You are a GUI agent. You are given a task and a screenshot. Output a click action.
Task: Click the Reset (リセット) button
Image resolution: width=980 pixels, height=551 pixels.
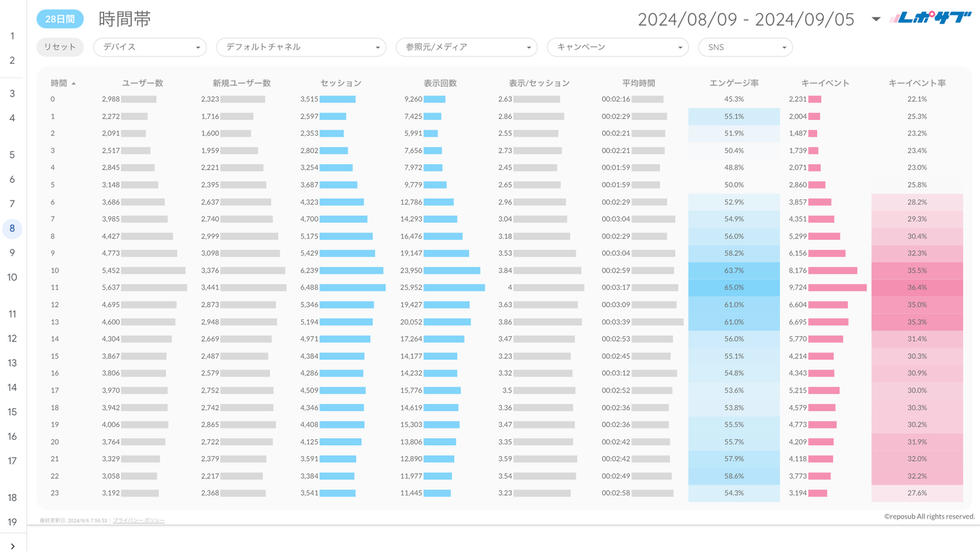pyautogui.click(x=60, y=47)
